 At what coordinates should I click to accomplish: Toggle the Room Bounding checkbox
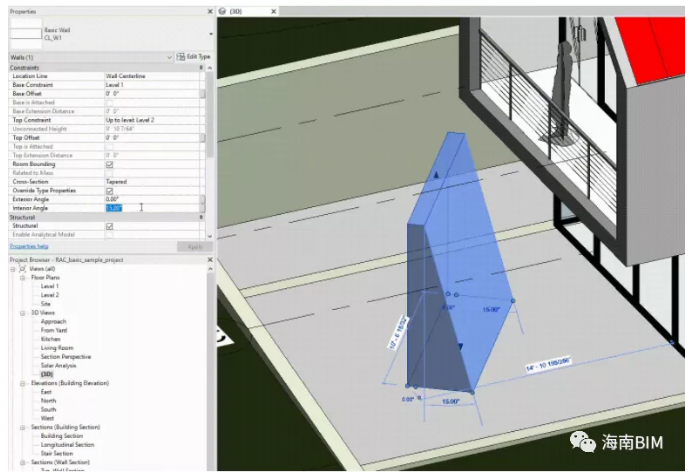point(109,164)
